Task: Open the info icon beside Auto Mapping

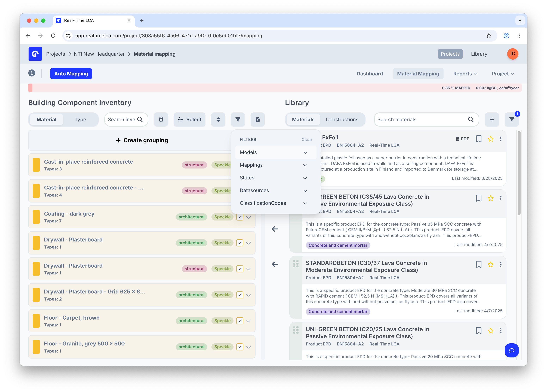Action: (x=32, y=73)
